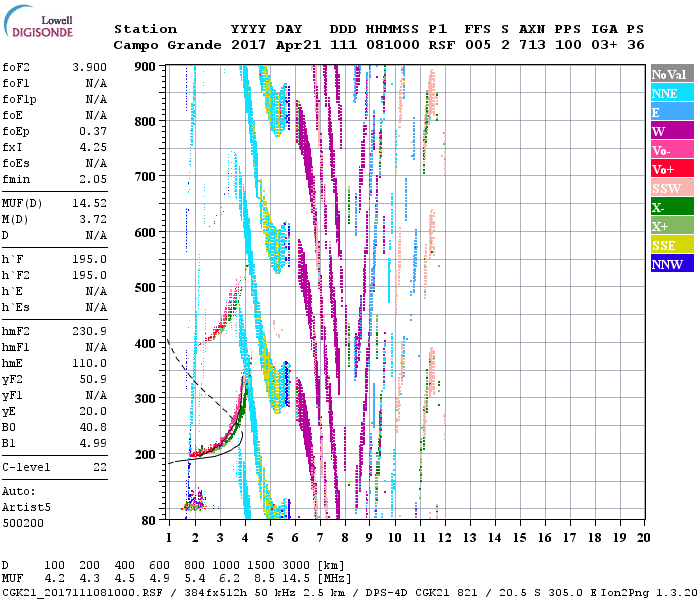This screenshot has width=700, height=600.
Task: Click the B0 value 40.8
Action: (93, 427)
